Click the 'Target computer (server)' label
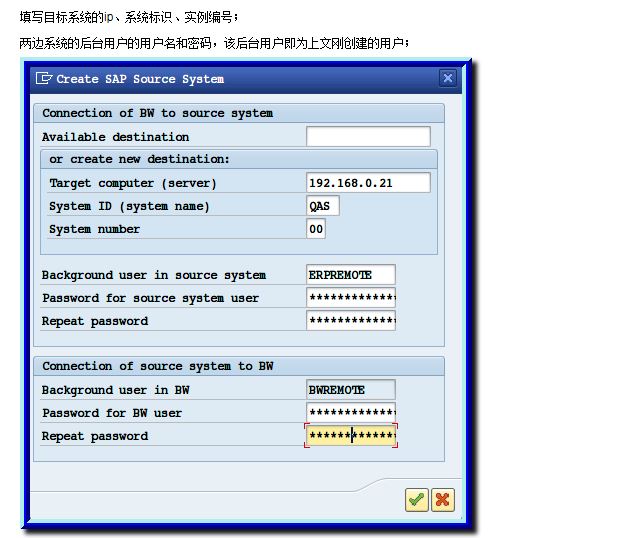The height and width of the screenshot is (538, 640). click(x=133, y=183)
